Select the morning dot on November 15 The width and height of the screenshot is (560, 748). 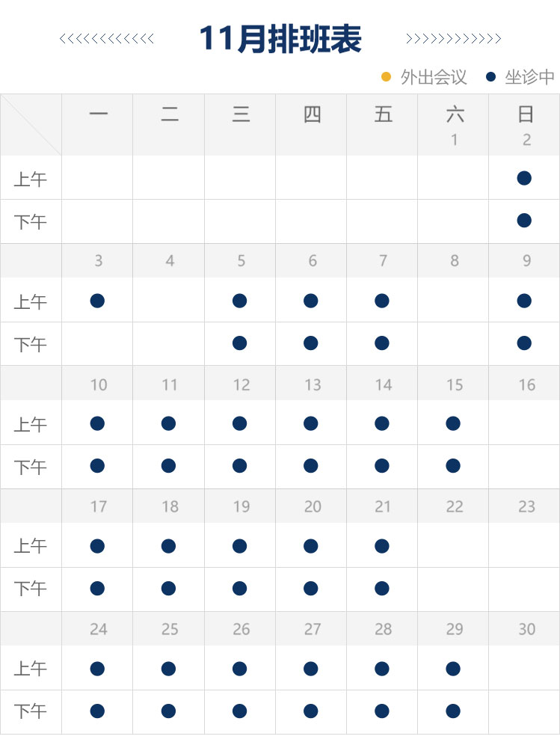click(453, 423)
